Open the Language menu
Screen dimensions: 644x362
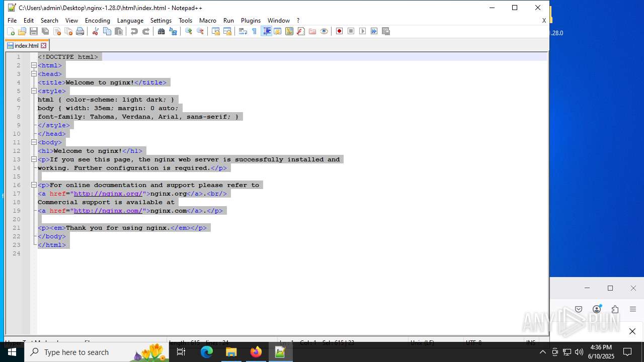[130, 21]
